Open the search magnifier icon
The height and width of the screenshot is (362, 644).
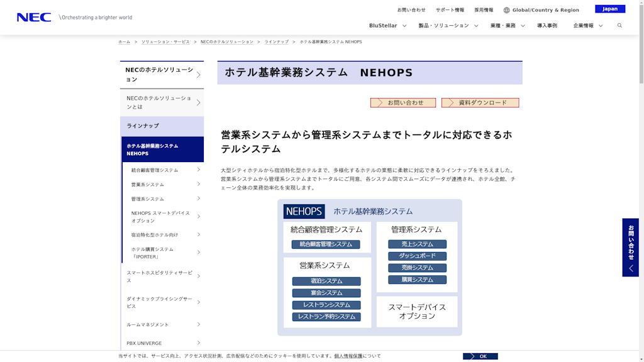(619, 26)
